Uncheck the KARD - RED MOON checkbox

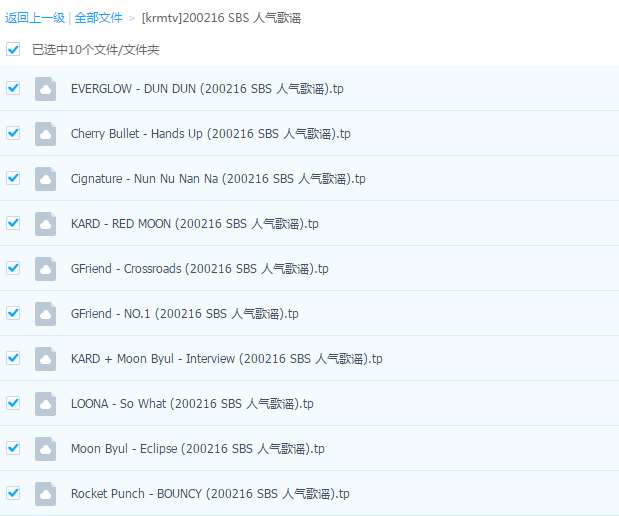click(x=13, y=223)
